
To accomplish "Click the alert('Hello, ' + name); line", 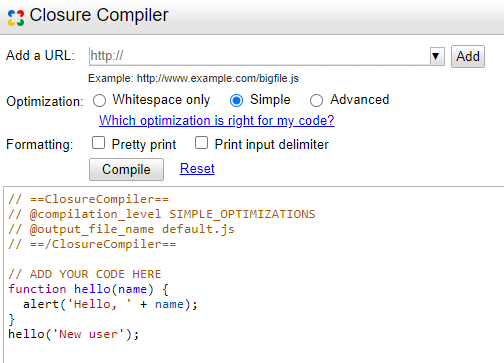I will coord(110,304).
